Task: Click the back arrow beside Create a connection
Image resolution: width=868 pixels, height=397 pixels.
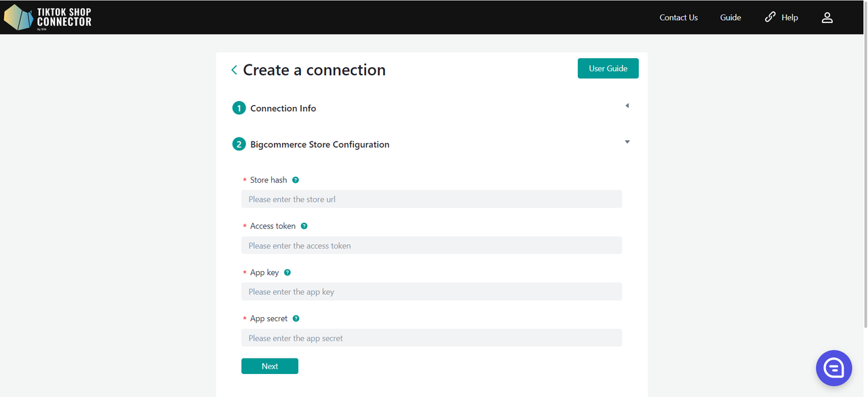Action: tap(234, 70)
